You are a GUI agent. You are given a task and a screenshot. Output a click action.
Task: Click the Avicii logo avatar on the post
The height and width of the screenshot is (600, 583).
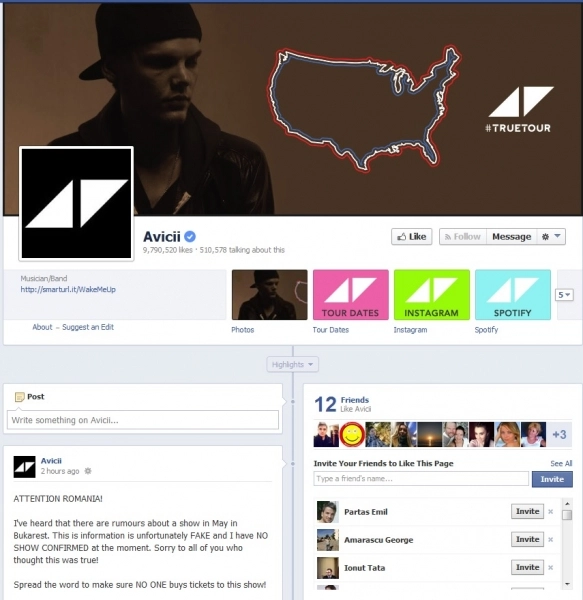tap(24, 466)
